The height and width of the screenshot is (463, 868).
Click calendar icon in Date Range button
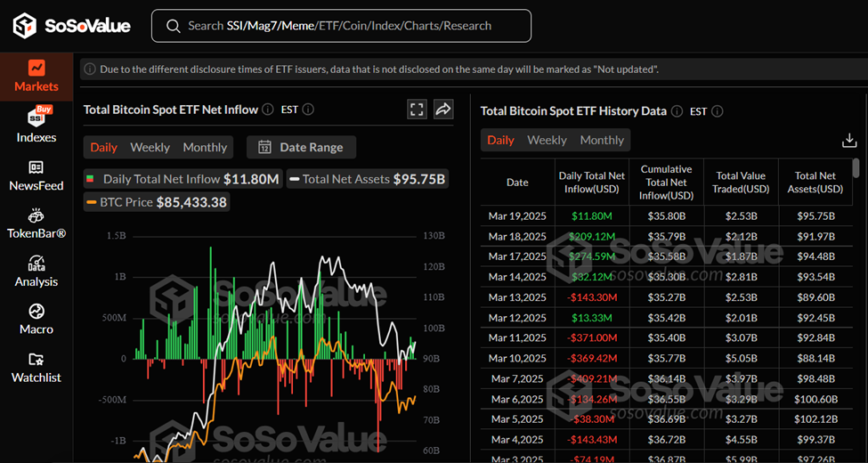click(264, 147)
